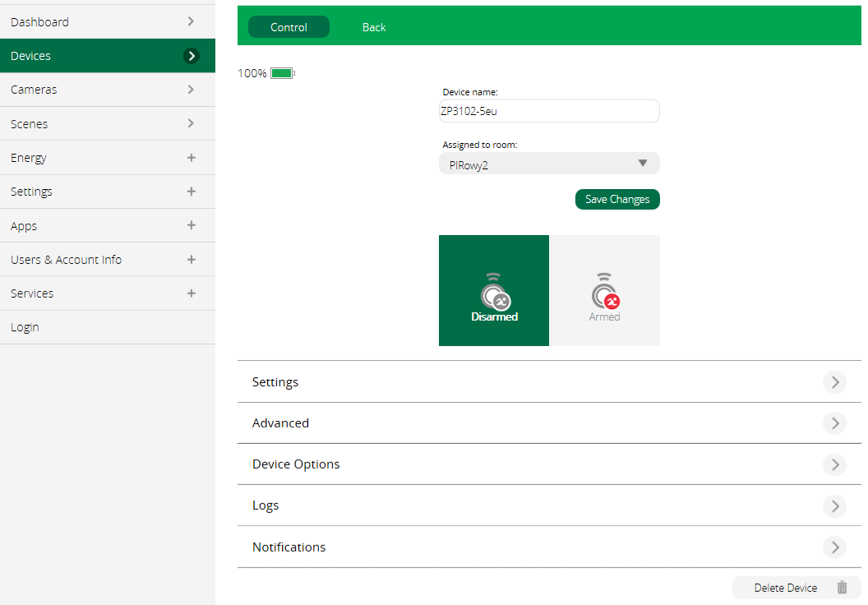Viewport: 868px width, 605px height.
Task: Click the battery level icon
Action: click(x=282, y=73)
